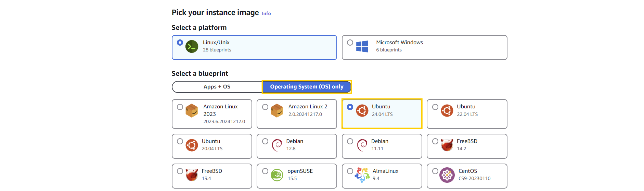Select the AlmaLinux 9.4 radio button

(350, 171)
